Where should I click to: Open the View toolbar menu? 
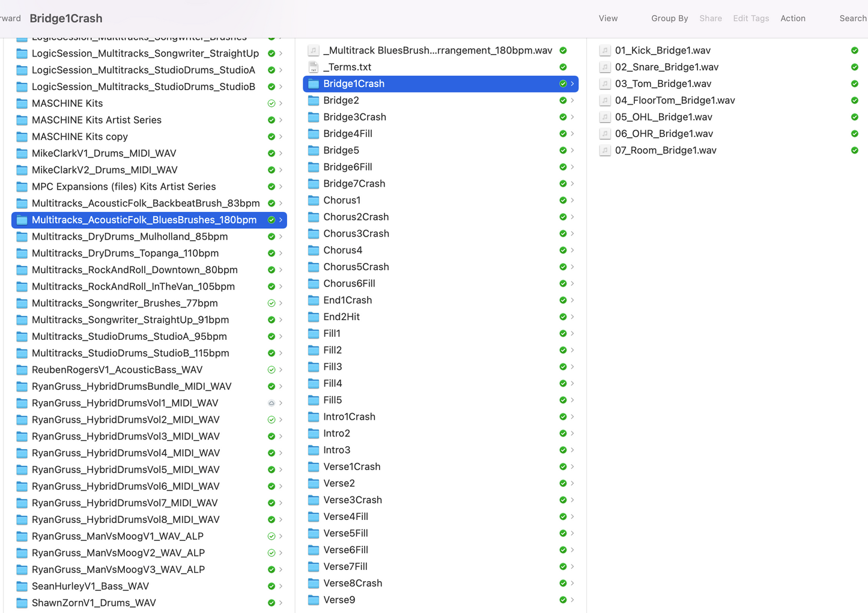pos(608,19)
